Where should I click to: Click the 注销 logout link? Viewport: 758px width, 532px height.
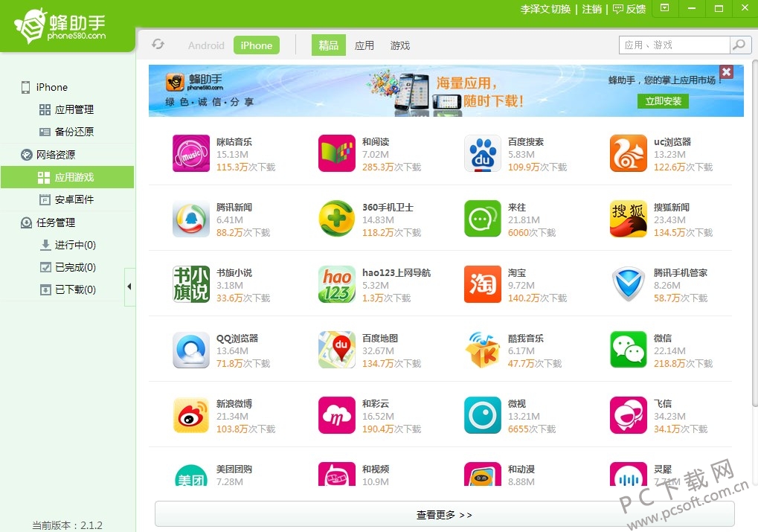pos(591,9)
